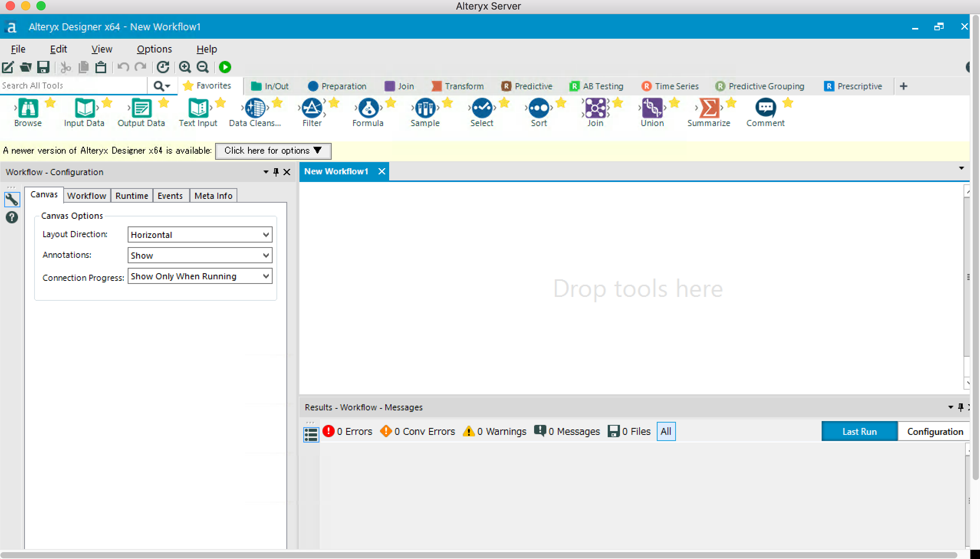Expand Click here for options

point(273,151)
